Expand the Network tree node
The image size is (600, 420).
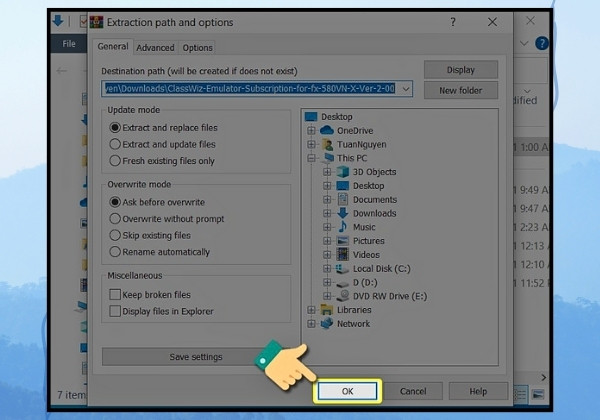click(311, 324)
